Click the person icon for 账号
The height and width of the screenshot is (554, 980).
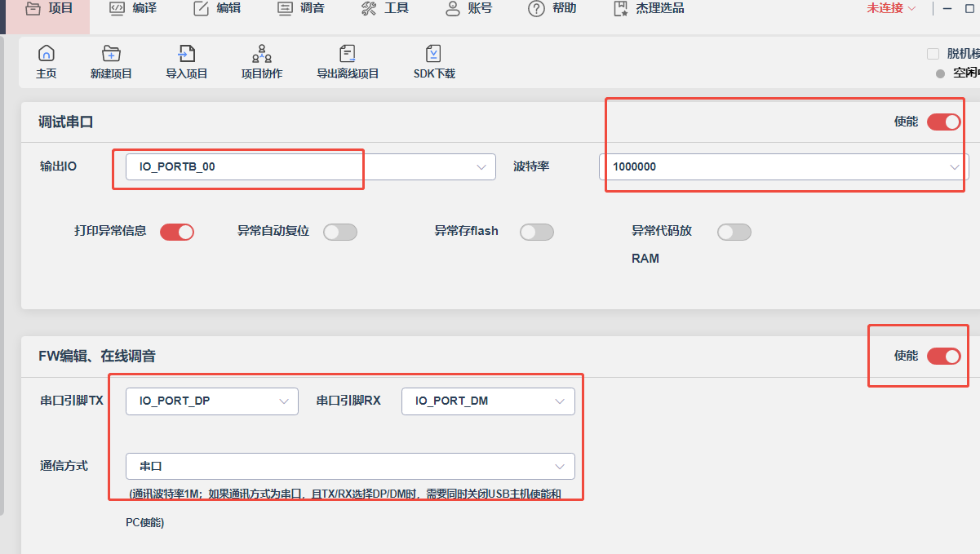point(453,9)
